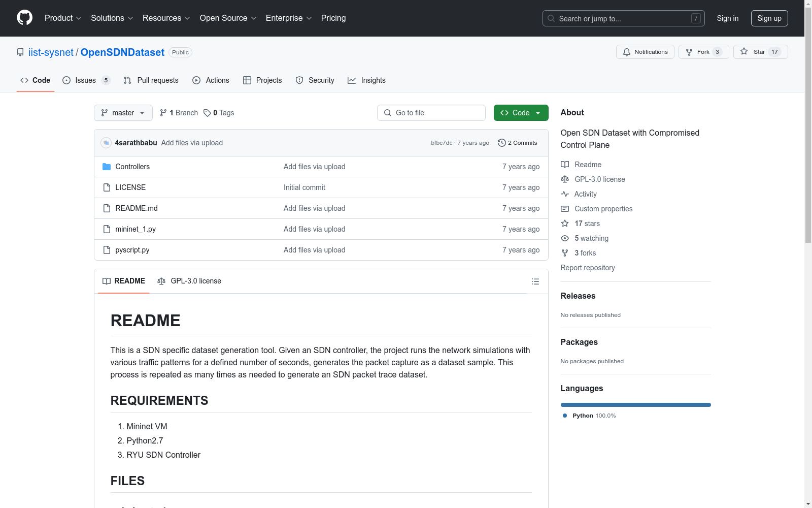
Task: Open the pyscript.py file name
Action: (132, 250)
